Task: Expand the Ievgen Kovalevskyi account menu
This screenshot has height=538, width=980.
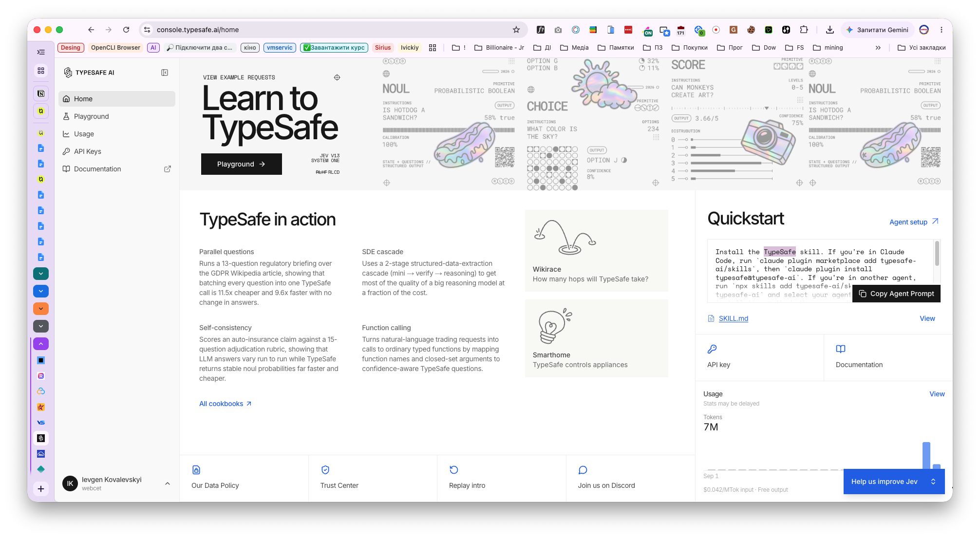Action: click(116, 483)
